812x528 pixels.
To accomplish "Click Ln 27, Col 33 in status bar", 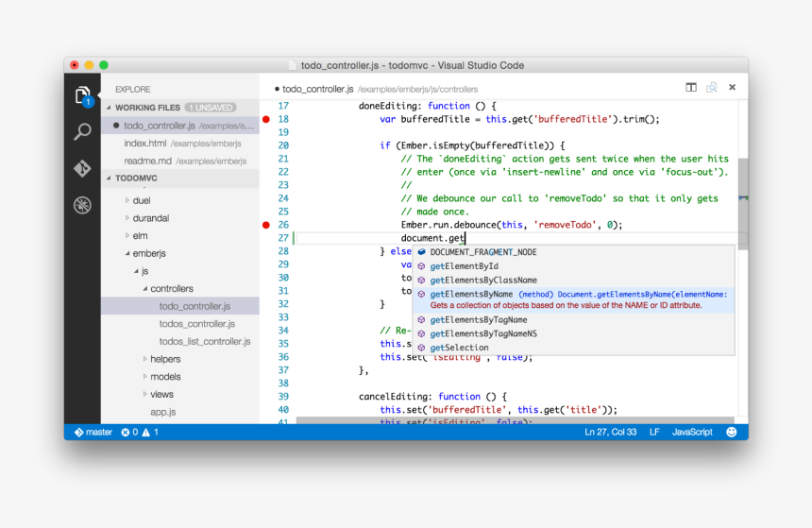I will 611,432.
